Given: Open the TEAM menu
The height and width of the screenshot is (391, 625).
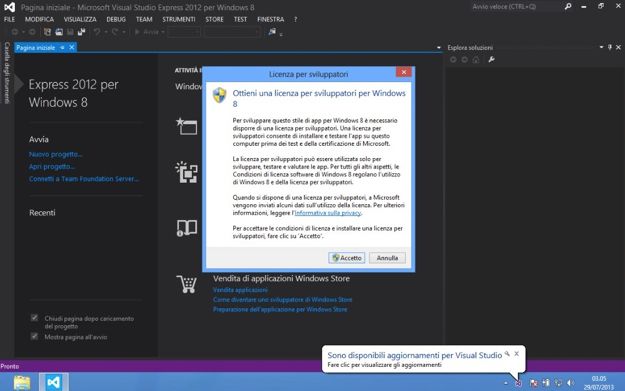Looking at the screenshot, I should (x=144, y=19).
